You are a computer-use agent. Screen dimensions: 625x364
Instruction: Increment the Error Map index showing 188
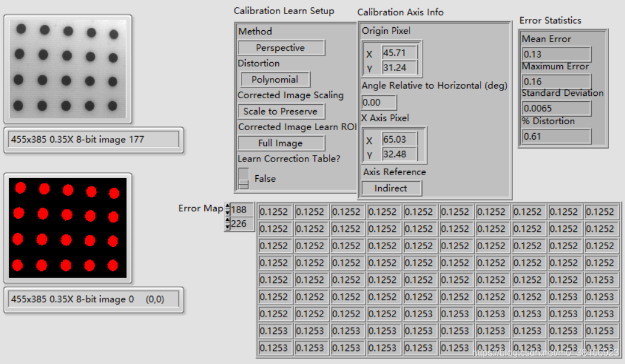tap(228, 207)
